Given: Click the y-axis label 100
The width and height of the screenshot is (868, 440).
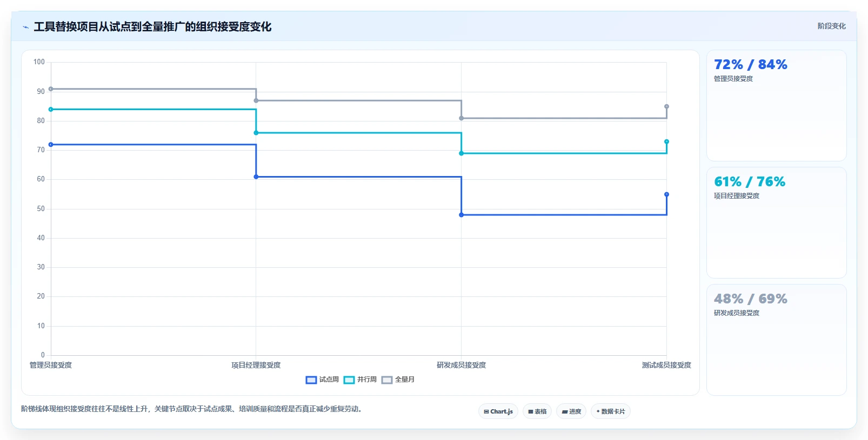Looking at the screenshot, I should (x=39, y=62).
